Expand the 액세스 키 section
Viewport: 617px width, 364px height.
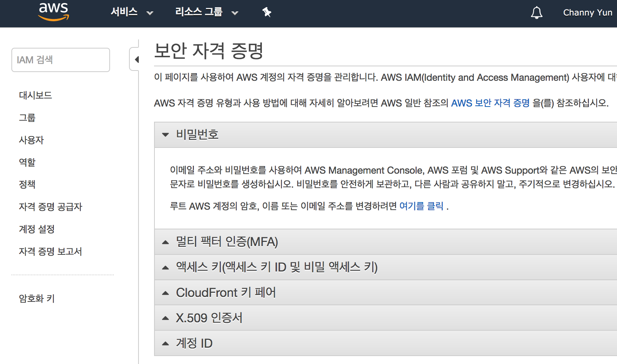click(386, 267)
